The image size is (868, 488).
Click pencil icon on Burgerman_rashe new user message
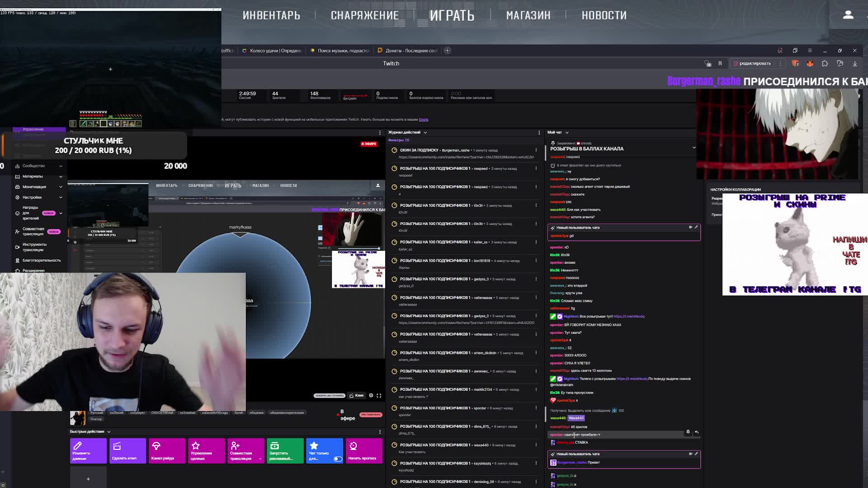696,454
